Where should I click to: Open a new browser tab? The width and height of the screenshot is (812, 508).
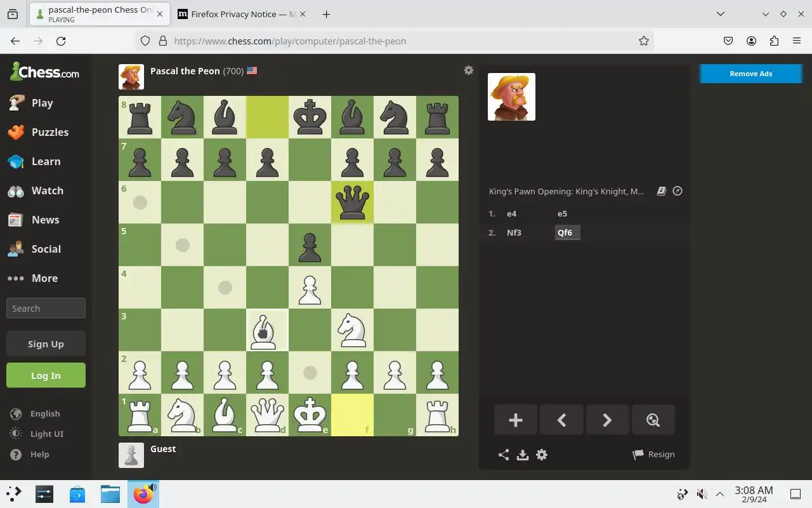[x=326, y=14]
